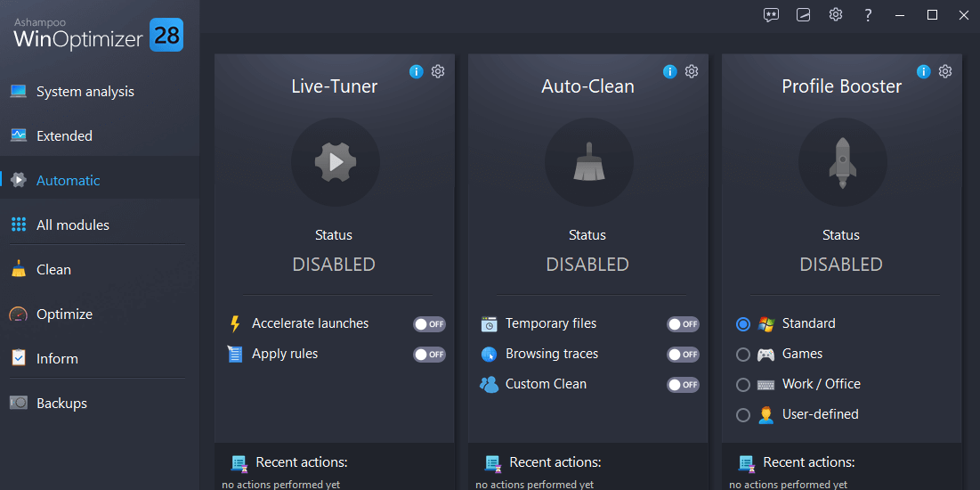Click Auto-Clean Recent actions icon
The width and height of the screenshot is (980, 490).
[x=494, y=463]
